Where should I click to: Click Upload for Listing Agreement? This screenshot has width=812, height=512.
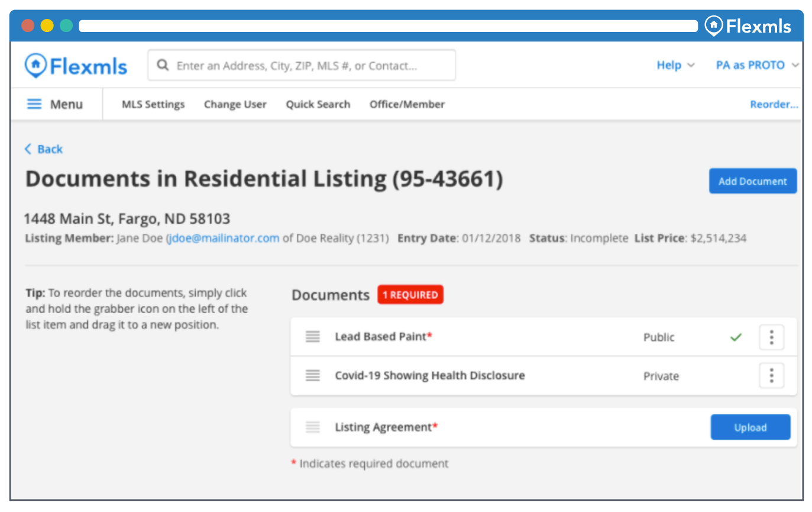pyautogui.click(x=750, y=427)
